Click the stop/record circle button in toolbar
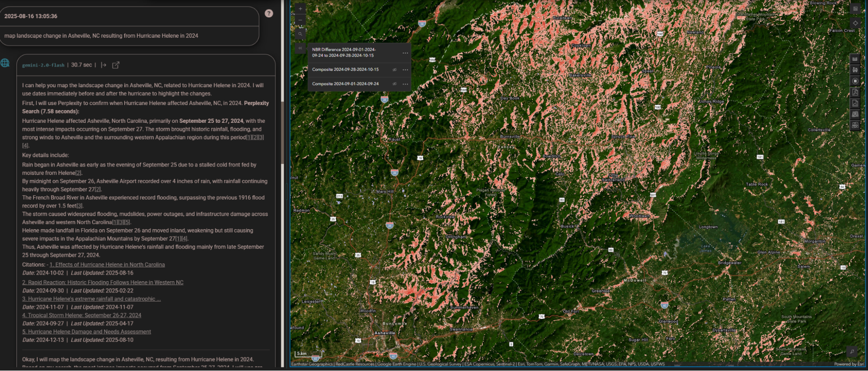Viewport: 868px width, 371px height. pos(855,81)
